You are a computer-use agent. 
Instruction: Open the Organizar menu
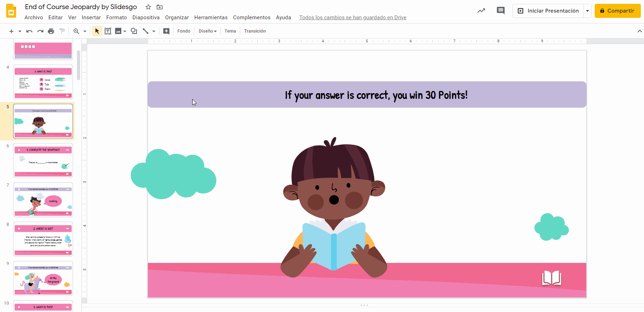[177, 18]
